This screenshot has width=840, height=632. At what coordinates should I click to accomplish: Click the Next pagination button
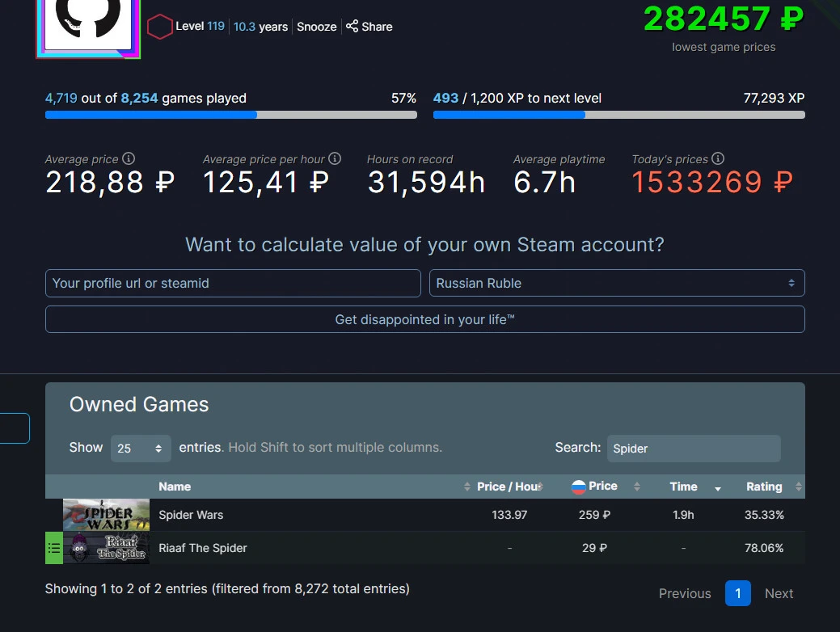[x=779, y=593]
